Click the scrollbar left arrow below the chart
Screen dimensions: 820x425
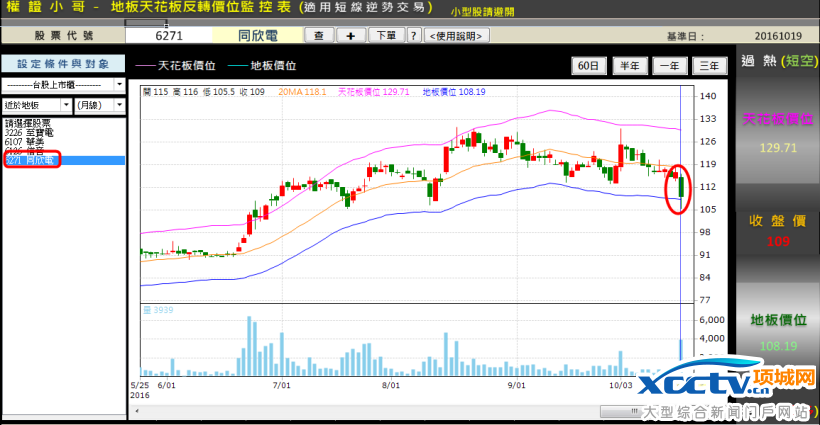point(136,411)
